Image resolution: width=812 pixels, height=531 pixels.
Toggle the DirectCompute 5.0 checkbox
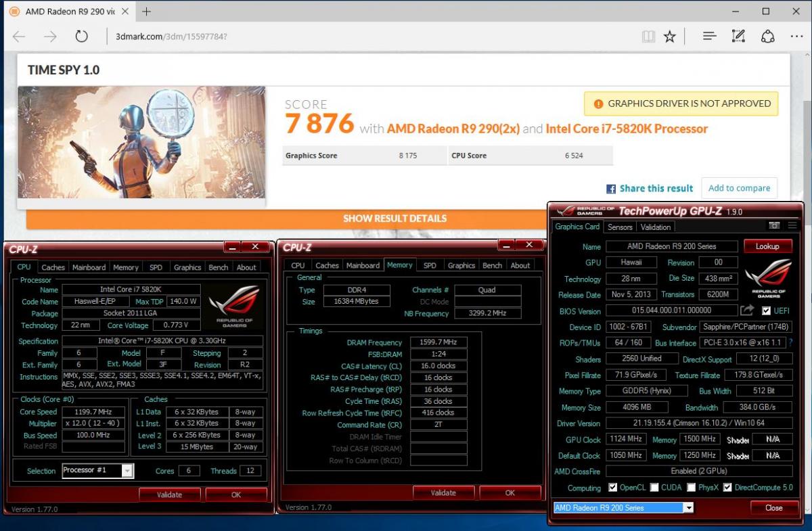[727, 488]
